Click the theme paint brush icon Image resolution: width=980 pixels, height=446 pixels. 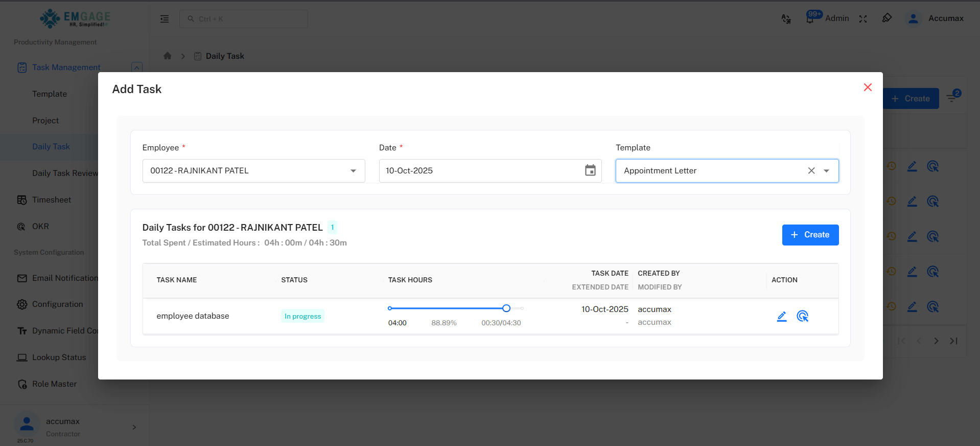pyautogui.click(x=887, y=18)
